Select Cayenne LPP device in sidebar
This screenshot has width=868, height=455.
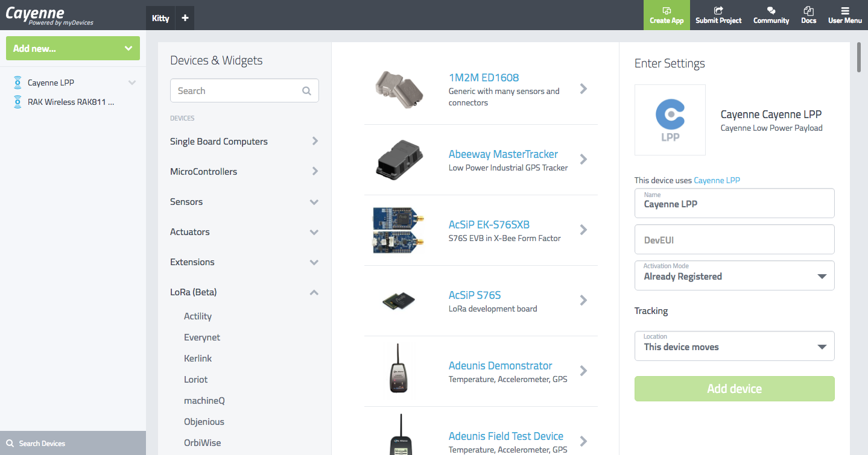click(51, 83)
